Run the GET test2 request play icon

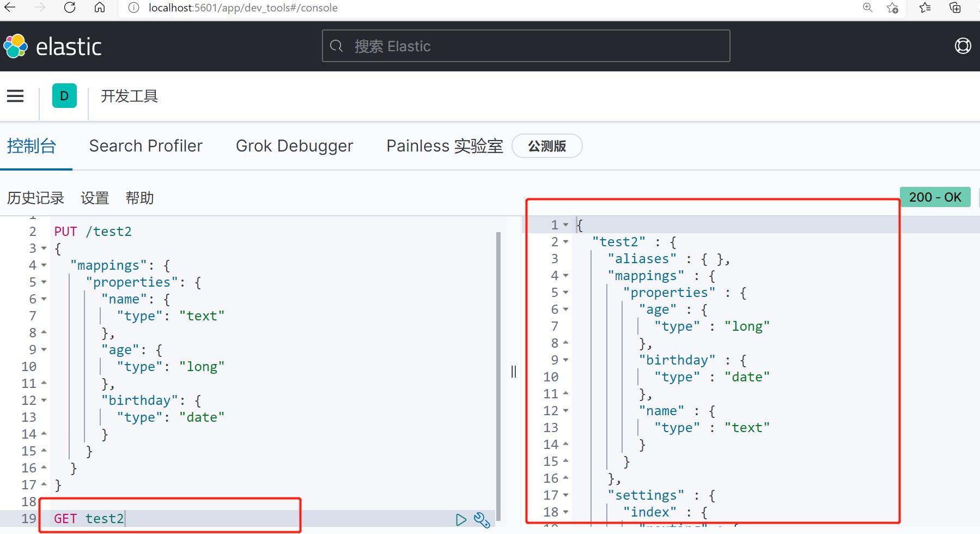[461, 520]
